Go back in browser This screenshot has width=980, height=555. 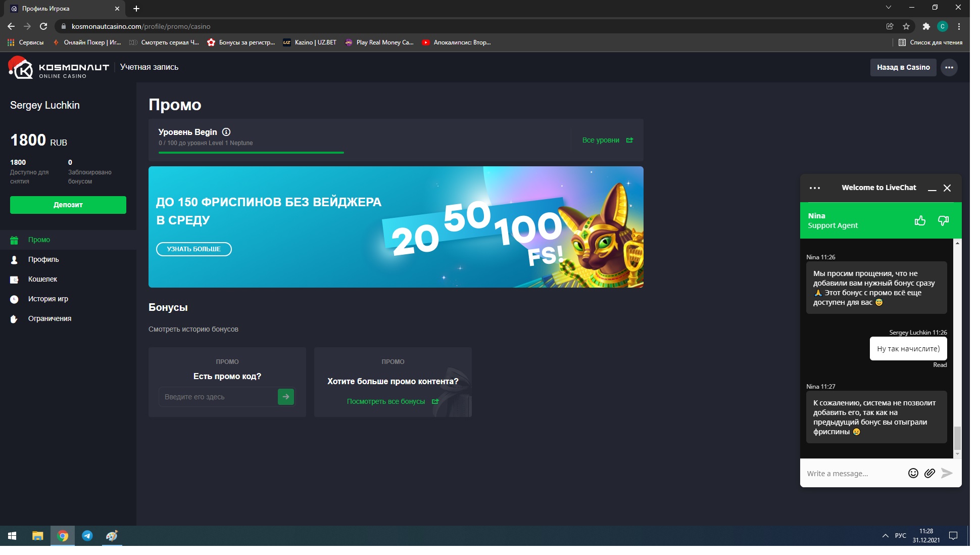[x=11, y=26]
